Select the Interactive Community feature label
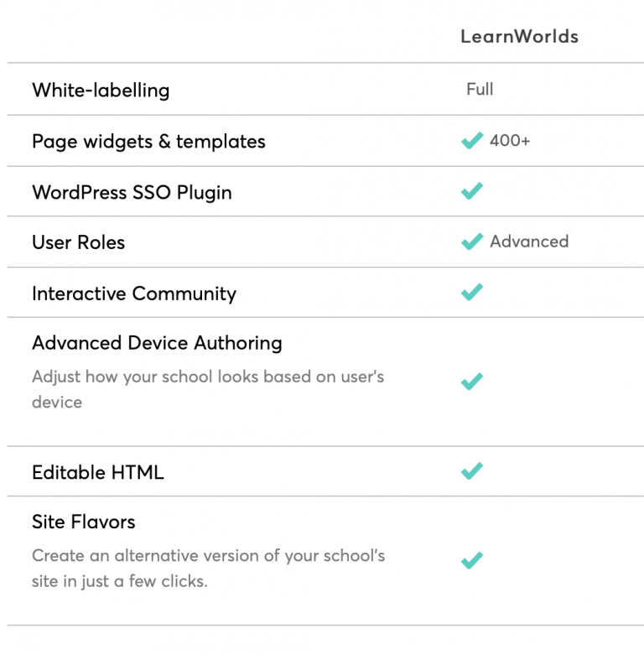This screenshot has height=655, width=644. click(x=134, y=294)
